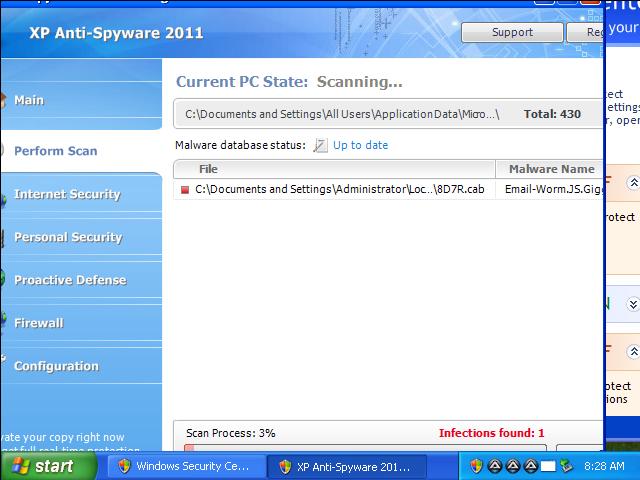The width and height of the screenshot is (640, 480).
Task: Open the Windows Start menu
Action: (42, 466)
